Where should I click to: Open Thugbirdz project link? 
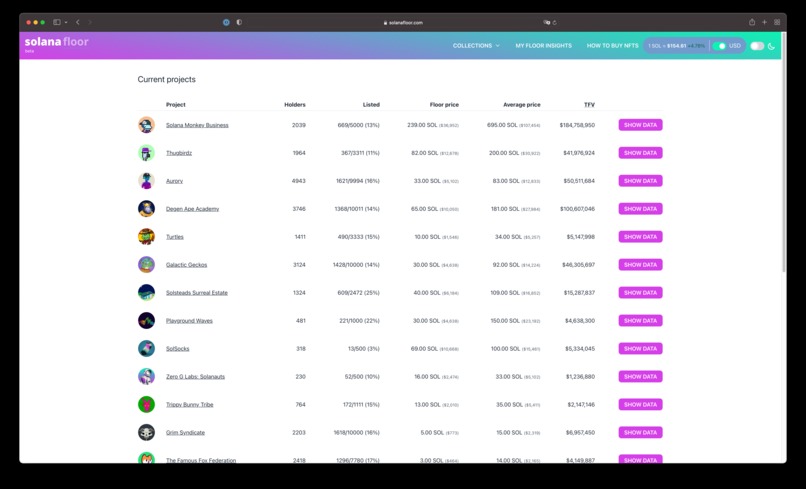[x=179, y=153]
